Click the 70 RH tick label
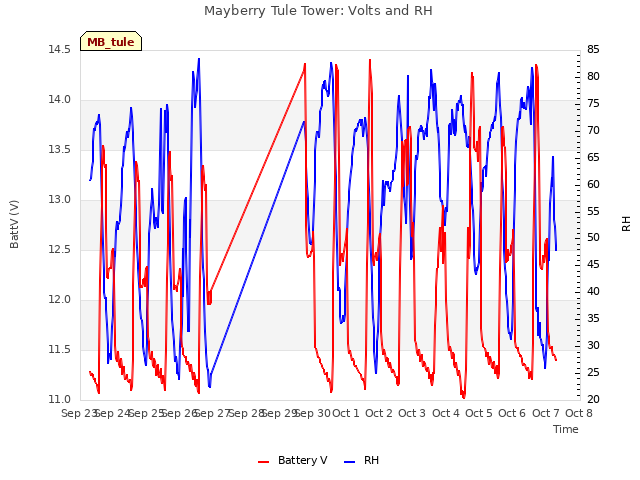Viewport: 640px width, 480px height. (593, 131)
